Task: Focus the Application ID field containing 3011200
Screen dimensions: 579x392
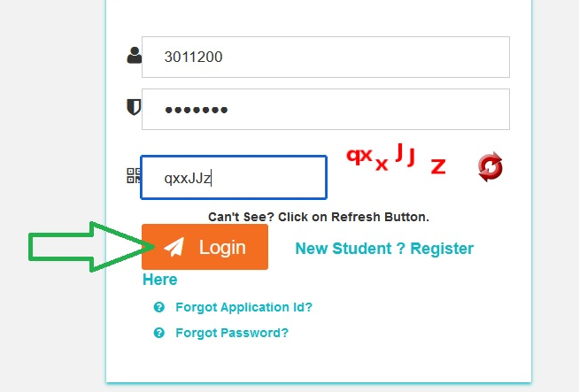Action: click(326, 58)
